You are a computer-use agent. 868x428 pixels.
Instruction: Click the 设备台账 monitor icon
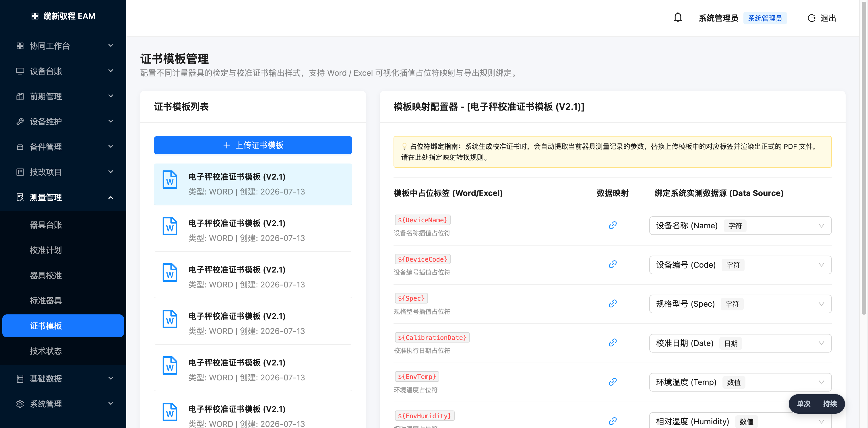[x=20, y=71]
